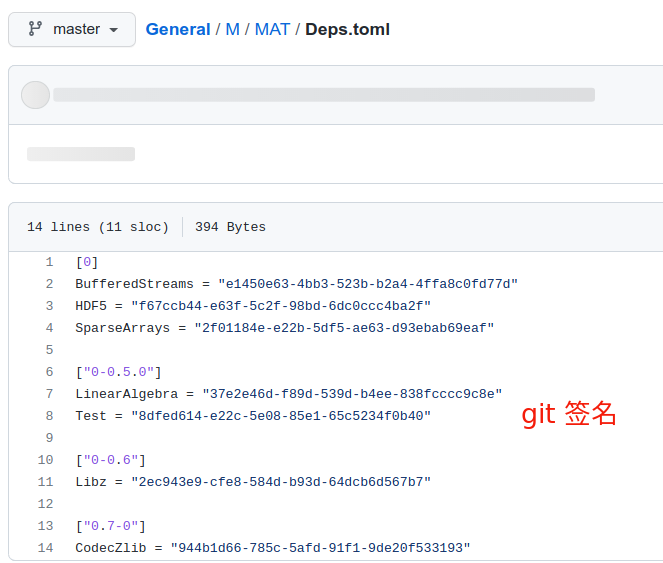
Task: Click the loading avatar placeholder circle
Action: coord(36,95)
